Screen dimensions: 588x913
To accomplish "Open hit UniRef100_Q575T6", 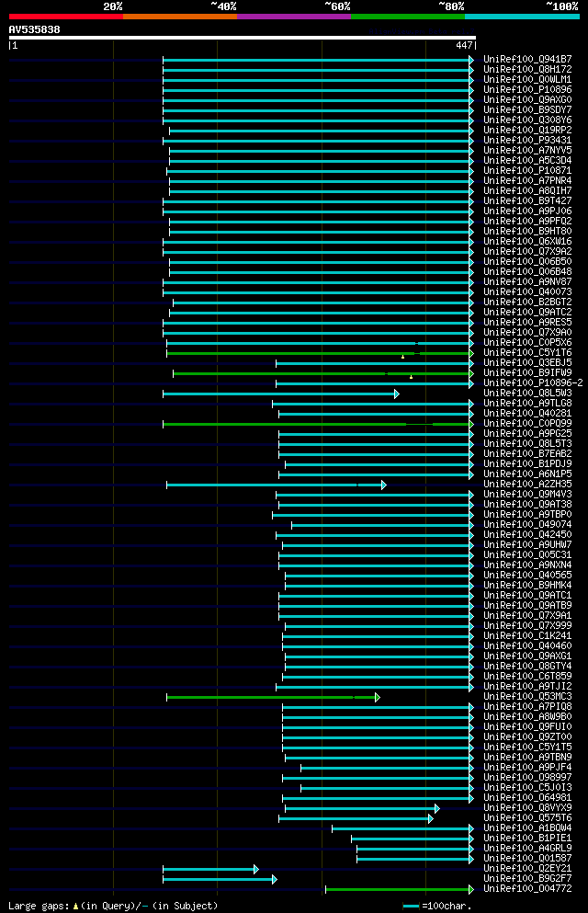I will click(527, 818).
